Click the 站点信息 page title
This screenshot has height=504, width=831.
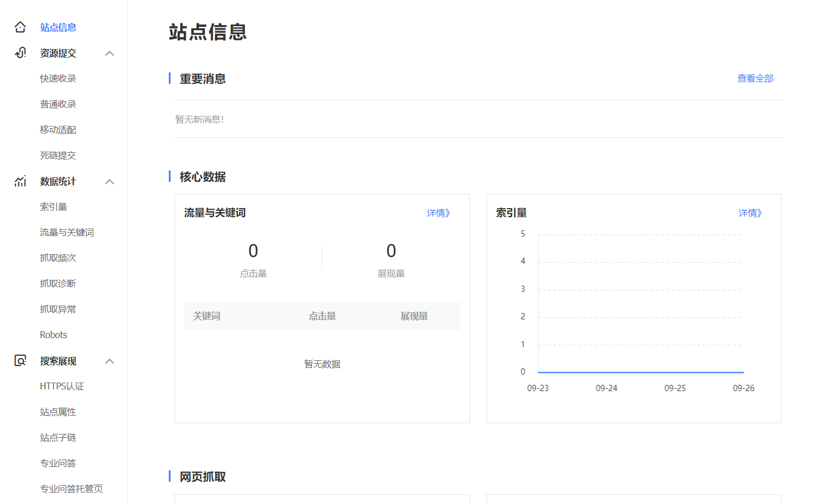[x=208, y=32]
